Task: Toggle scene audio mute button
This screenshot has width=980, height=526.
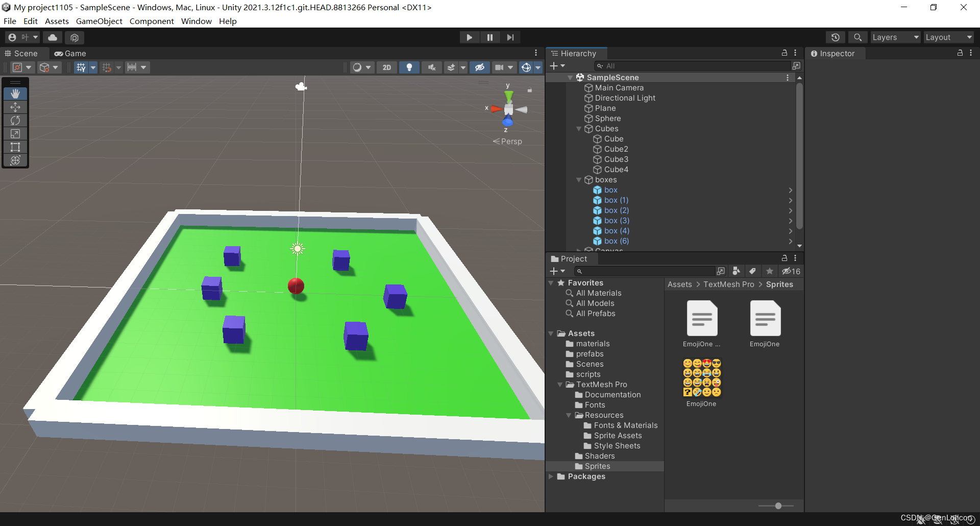Action: 431,67
